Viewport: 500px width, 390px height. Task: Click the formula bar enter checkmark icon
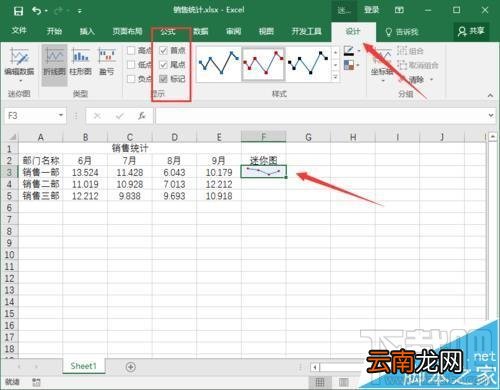click(x=119, y=116)
